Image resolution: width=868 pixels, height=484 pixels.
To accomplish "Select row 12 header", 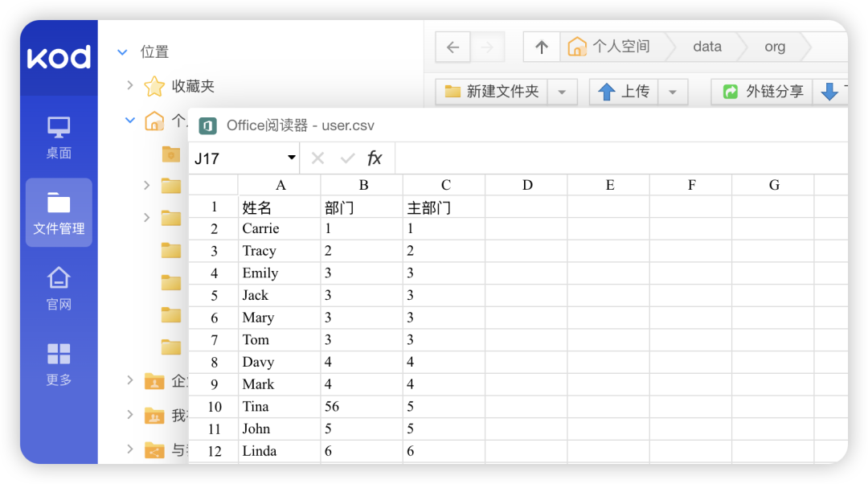I will pyautogui.click(x=214, y=451).
